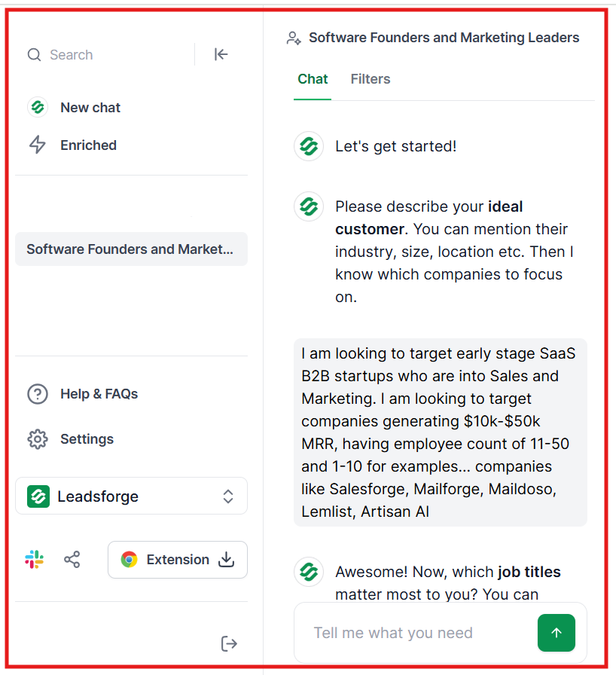Select the Chat tab
Screen dimensions: 616x675
(313, 79)
